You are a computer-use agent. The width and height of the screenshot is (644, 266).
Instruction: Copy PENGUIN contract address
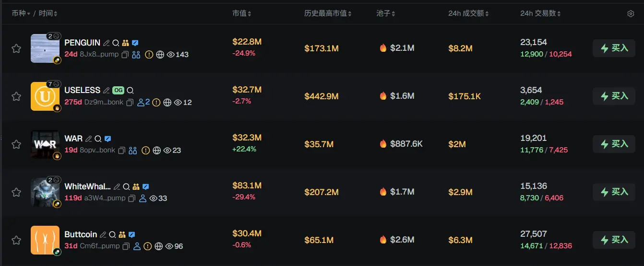click(125, 55)
